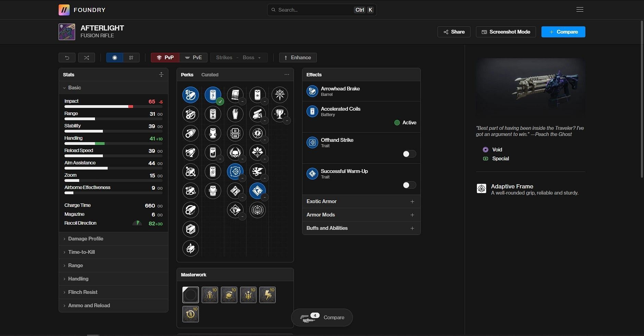Select the compass star origin trait perk
Viewport: 644px width, 336px height.
coord(280,95)
